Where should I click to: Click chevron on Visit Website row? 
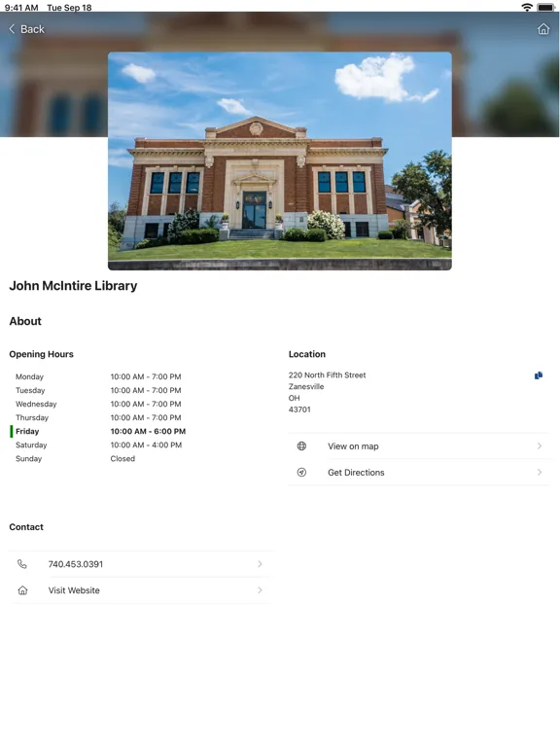[260, 590]
